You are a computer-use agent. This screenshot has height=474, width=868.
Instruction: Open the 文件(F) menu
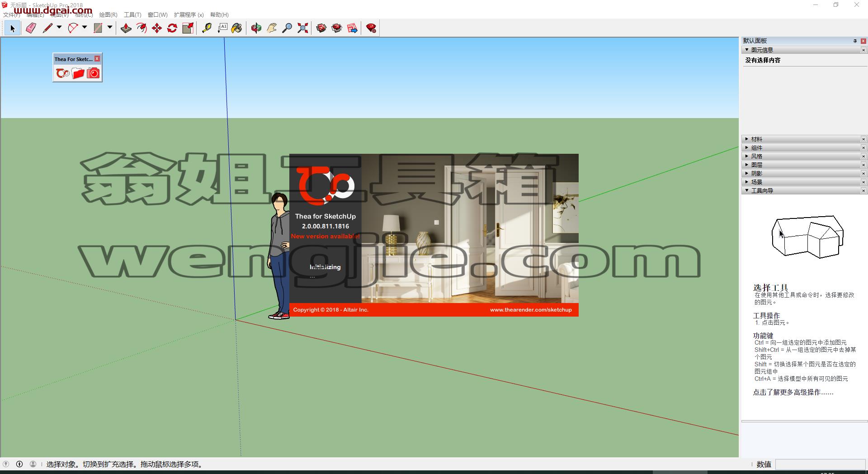click(11, 14)
